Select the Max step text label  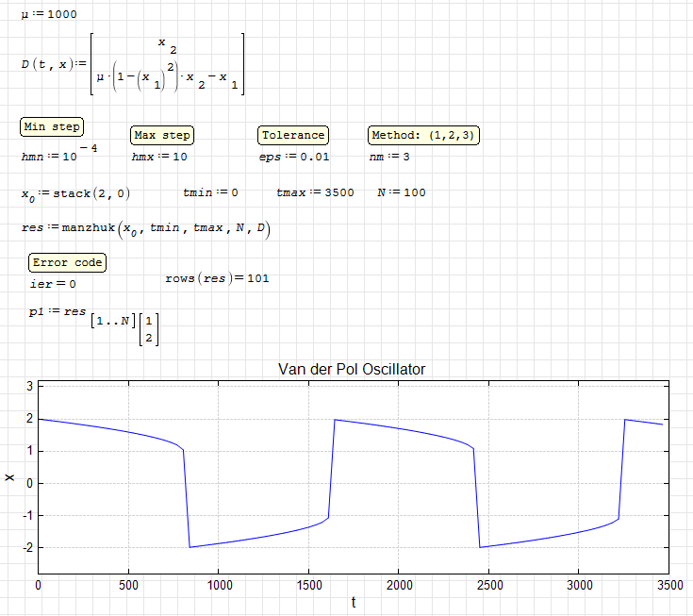click(x=162, y=136)
